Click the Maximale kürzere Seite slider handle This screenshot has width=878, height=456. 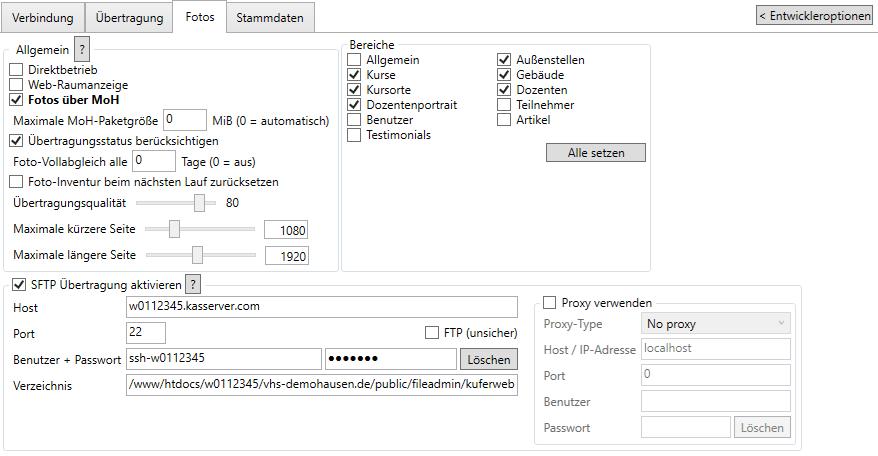click(175, 229)
